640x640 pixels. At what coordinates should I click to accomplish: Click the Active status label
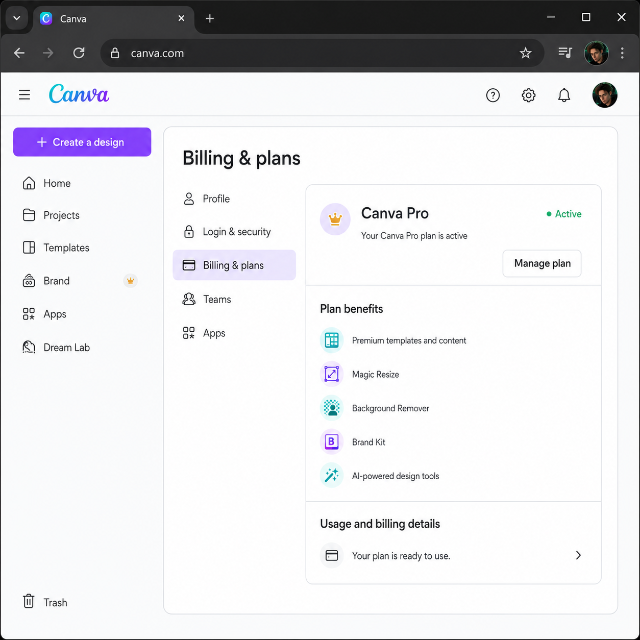coord(564,214)
